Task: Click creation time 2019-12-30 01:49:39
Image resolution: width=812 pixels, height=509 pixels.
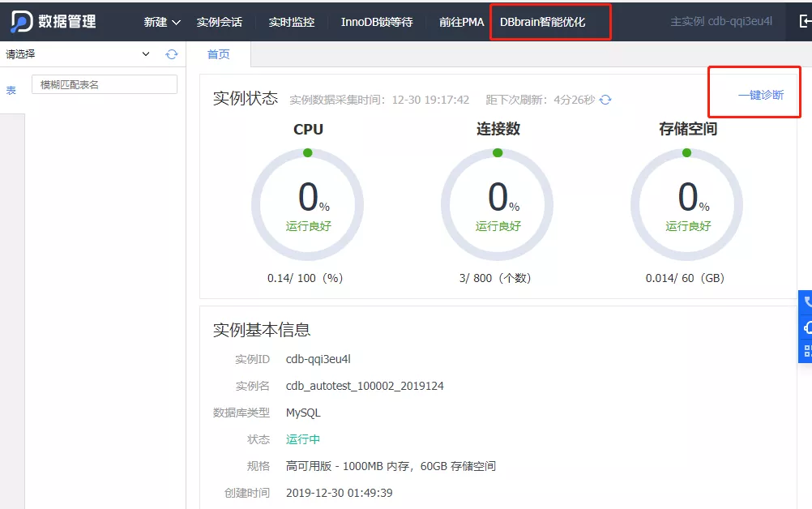Action: [x=340, y=493]
